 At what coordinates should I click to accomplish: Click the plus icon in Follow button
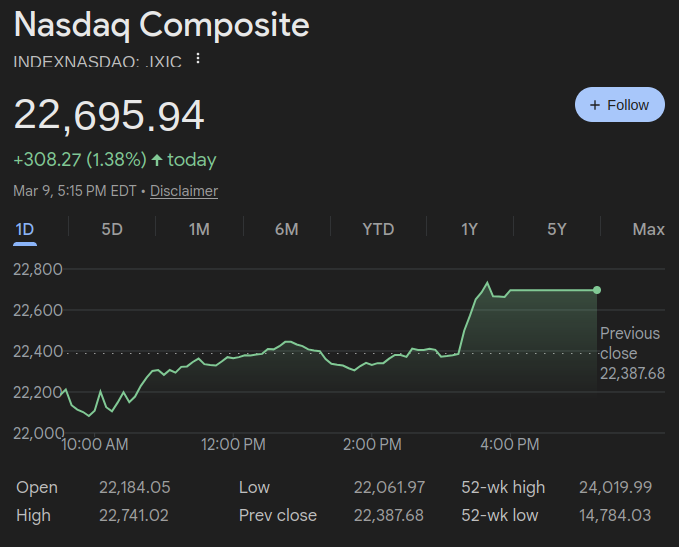[595, 105]
